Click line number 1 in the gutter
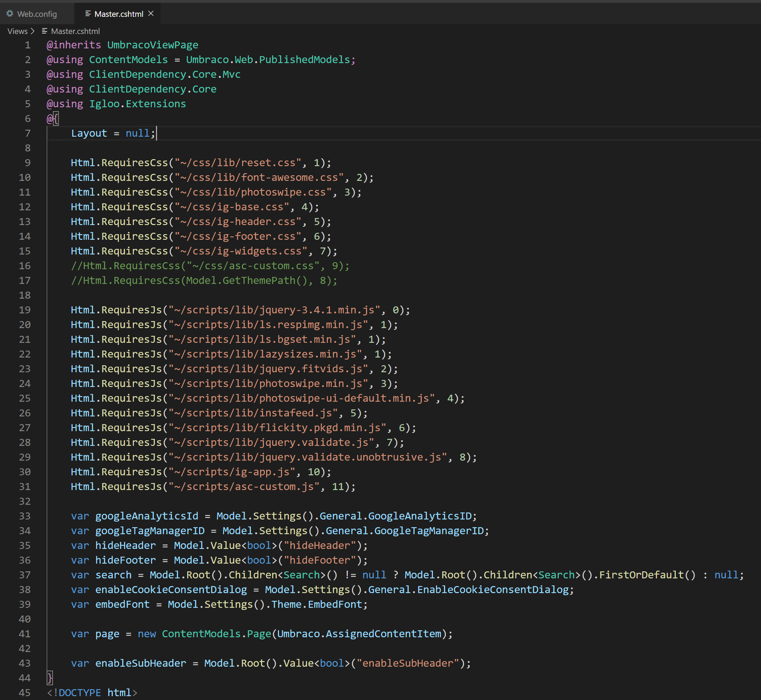 (28, 45)
